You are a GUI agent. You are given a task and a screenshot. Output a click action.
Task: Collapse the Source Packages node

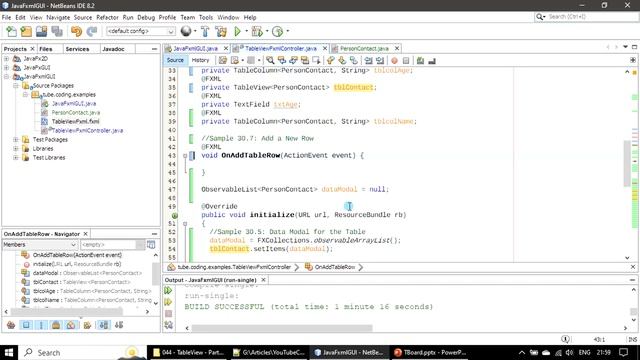(16, 85)
